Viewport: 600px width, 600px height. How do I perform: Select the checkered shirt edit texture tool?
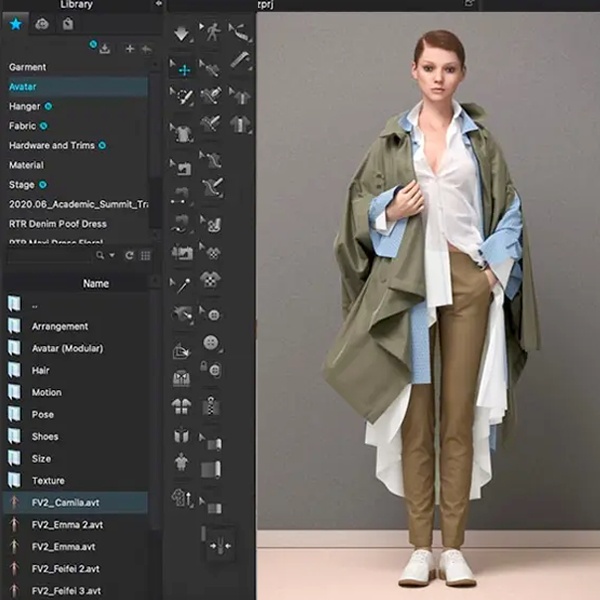click(x=210, y=252)
